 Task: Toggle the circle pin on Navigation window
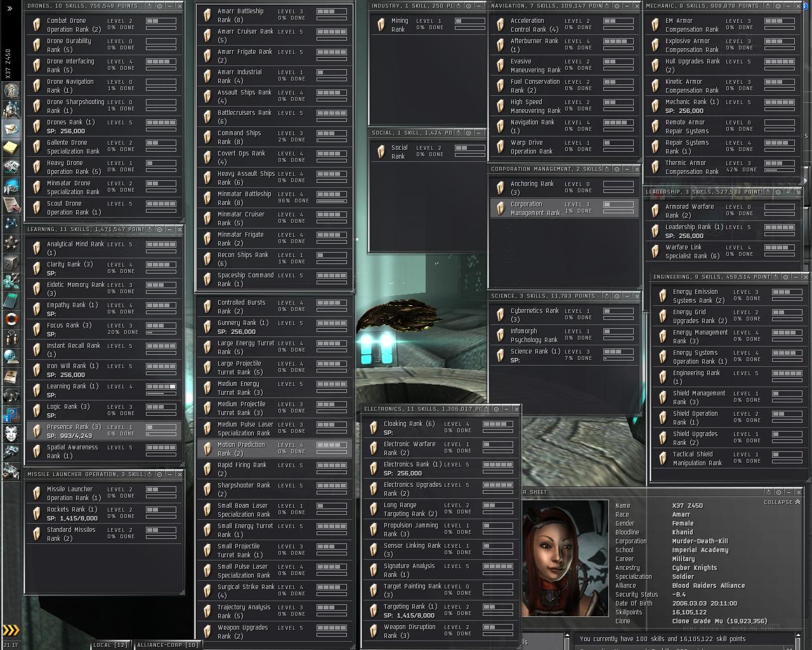coord(616,6)
